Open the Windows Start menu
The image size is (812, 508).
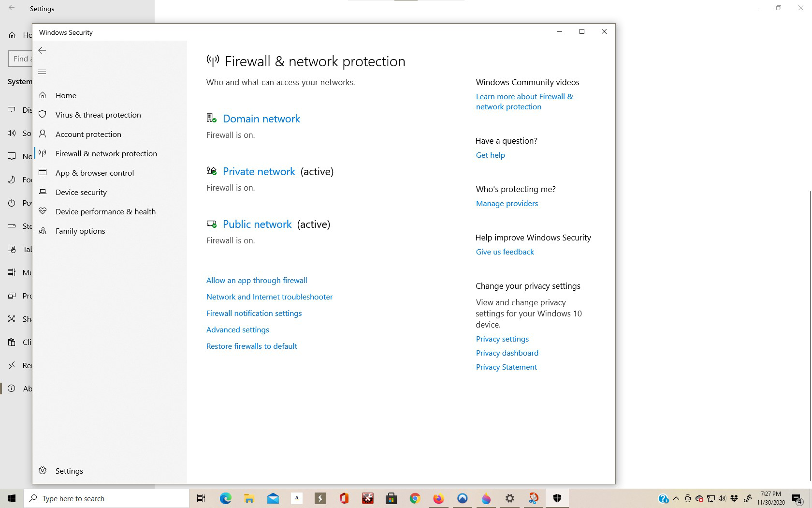coord(12,498)
